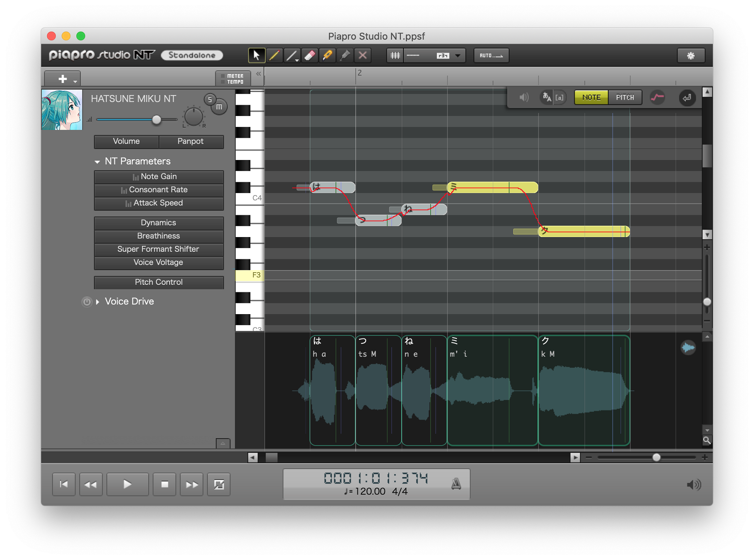
Task: Toggle grid snap icon
Action: point(395,55)
